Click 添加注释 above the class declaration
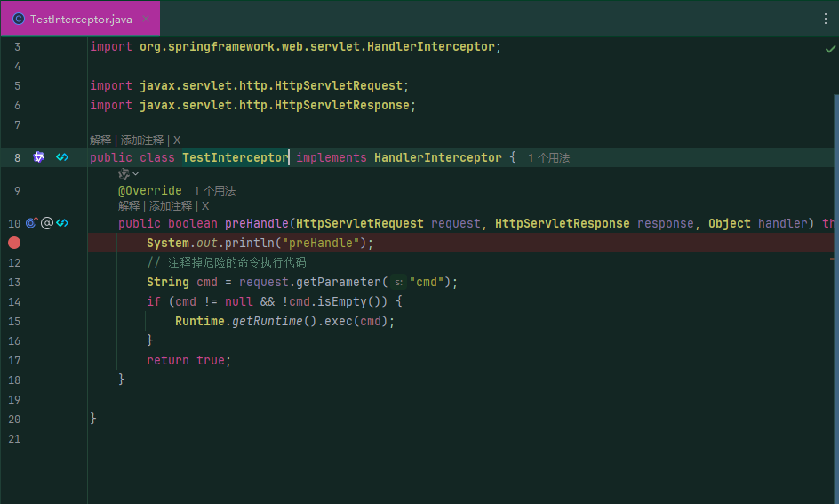 coord(142,140)
